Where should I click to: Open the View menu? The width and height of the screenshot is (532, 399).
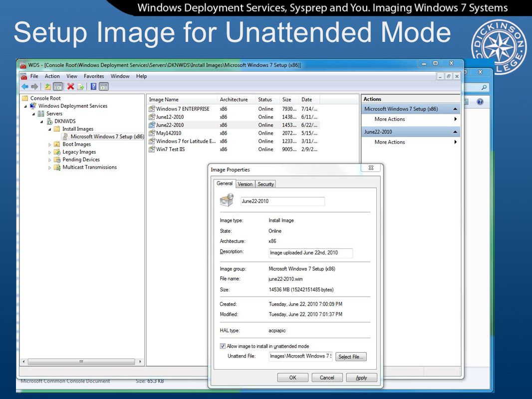(x=71, y=76)
